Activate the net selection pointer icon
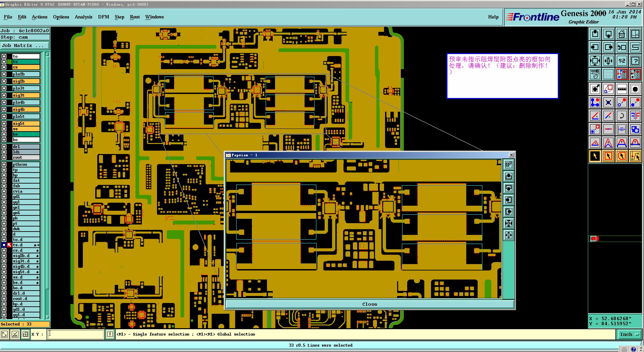 point(635,156)
